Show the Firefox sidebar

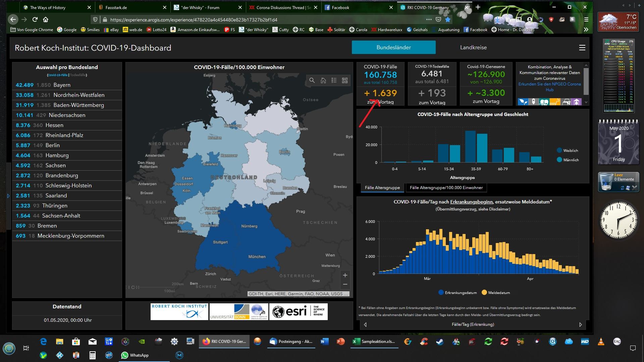[x=519, y=19]
